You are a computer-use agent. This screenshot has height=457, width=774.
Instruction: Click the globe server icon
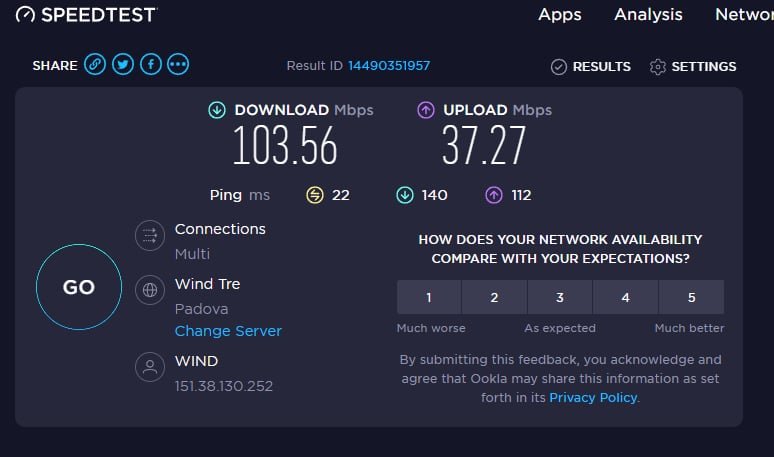pos(150,290)
